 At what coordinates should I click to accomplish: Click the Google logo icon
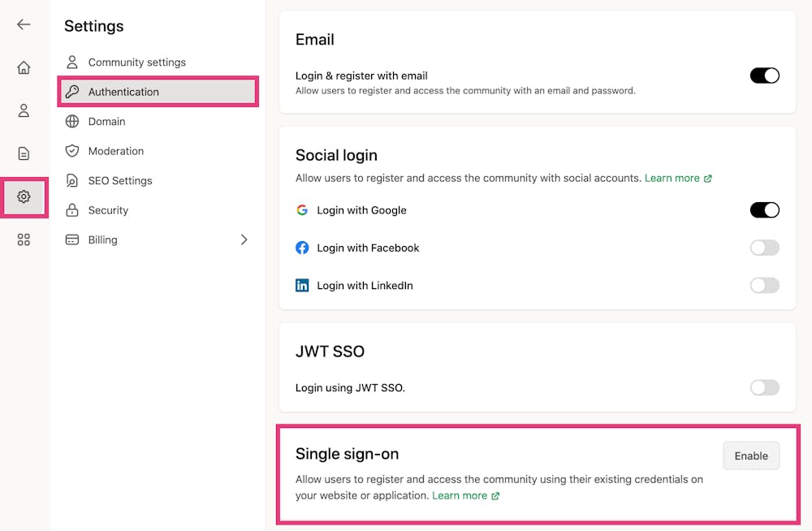point(302,210)
